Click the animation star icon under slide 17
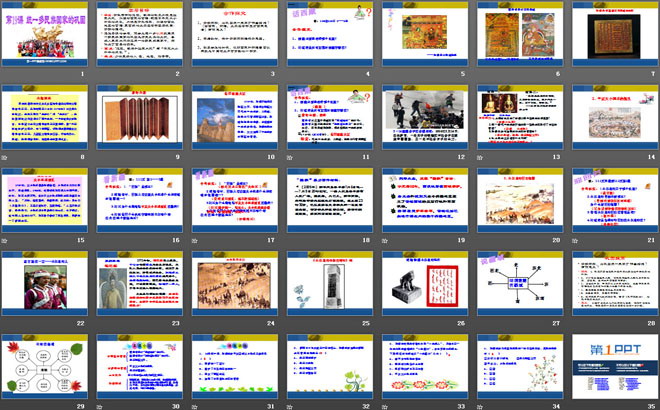Screen dimensions: 660x410 tap(194, 241)
